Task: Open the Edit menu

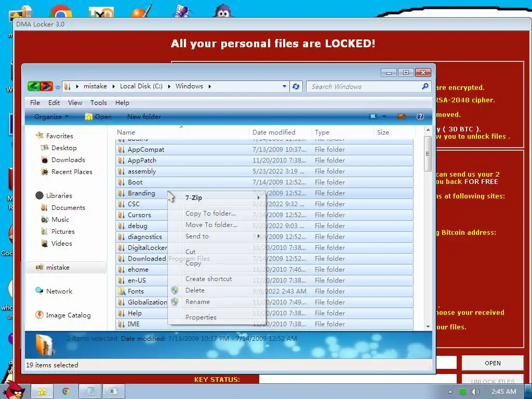Action: click(54, 103)
